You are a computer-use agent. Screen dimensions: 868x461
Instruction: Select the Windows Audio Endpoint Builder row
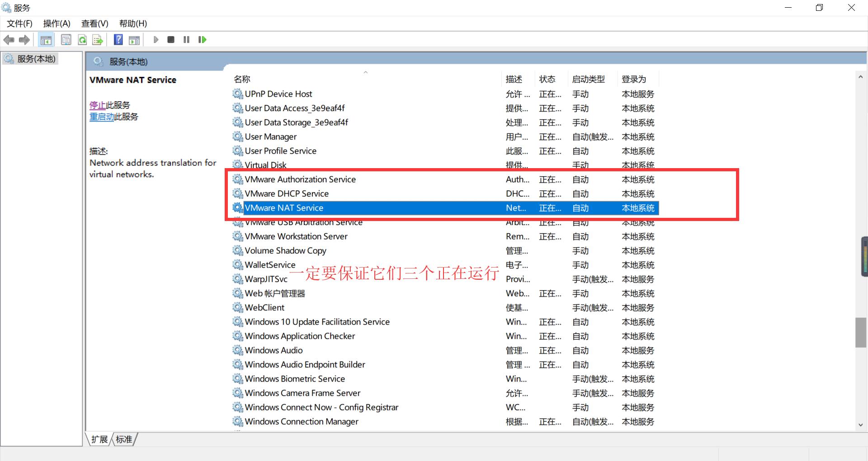pyautogui.click(x=445, y=364)
